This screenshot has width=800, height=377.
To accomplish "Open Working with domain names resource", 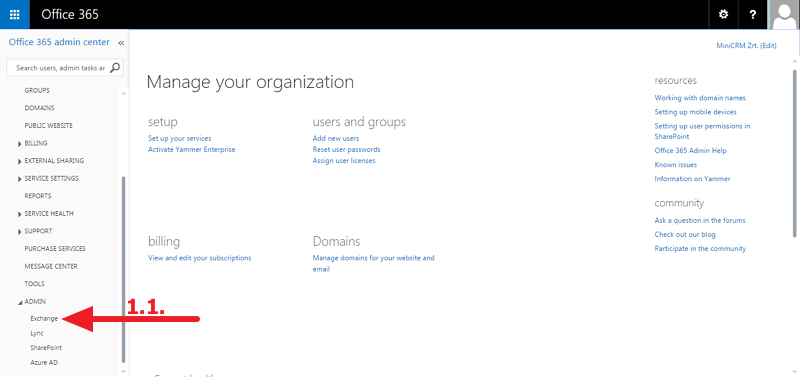I will [700, 98].
